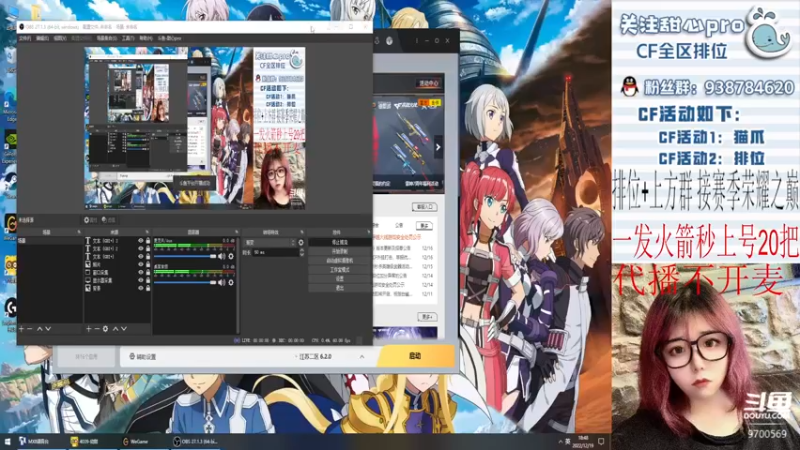Open transition properties gear icon
The width and height of the screenshot is (800, 450).
(x=301, y=243)
